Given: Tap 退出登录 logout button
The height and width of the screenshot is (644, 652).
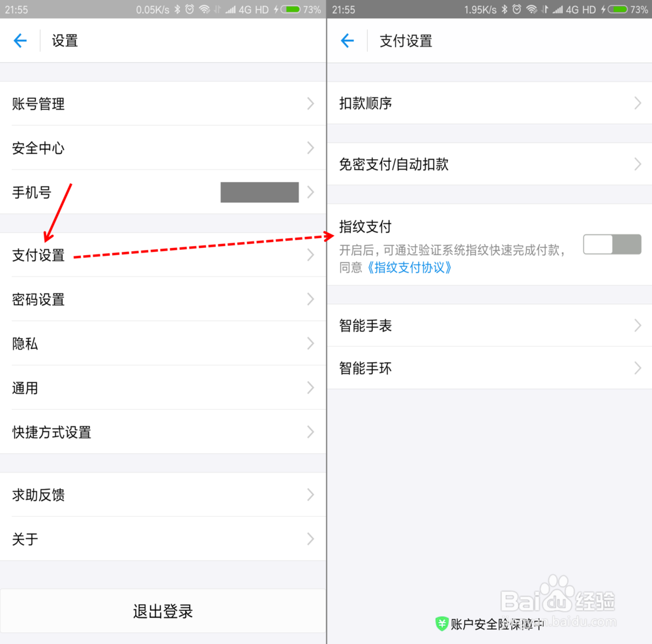Looking at the screenshot, I should coord(163,611).
